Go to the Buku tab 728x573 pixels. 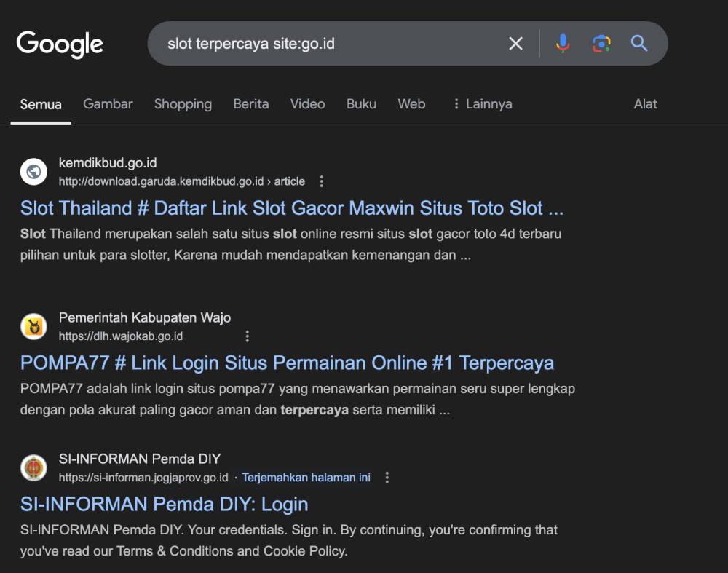tap(361, 104)
